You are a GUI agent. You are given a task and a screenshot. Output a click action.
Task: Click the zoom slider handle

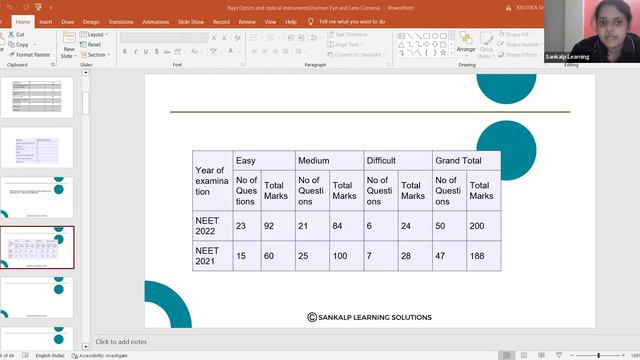(599, 356)
